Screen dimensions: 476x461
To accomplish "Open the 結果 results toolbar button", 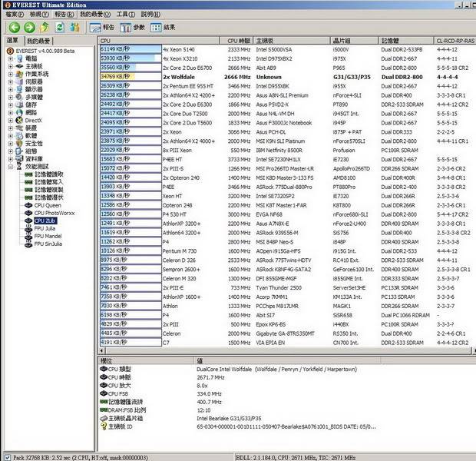I will point(163,28).
